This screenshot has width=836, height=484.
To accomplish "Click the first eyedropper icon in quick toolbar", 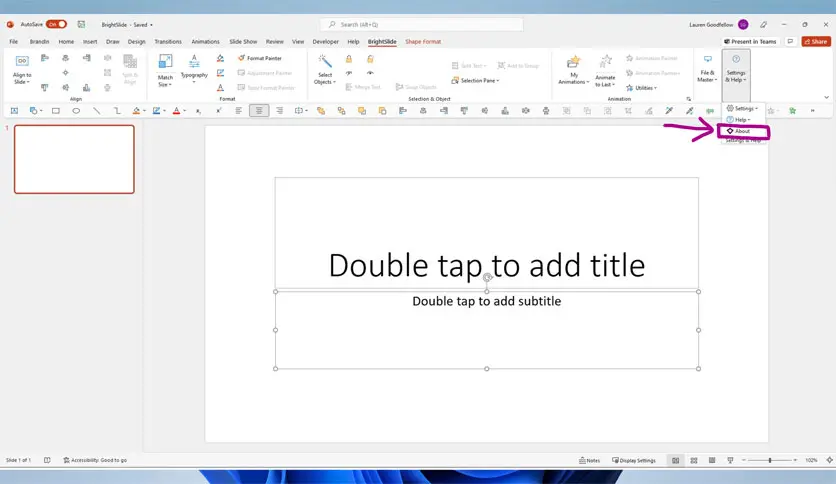I will click(x=669, y=111).
